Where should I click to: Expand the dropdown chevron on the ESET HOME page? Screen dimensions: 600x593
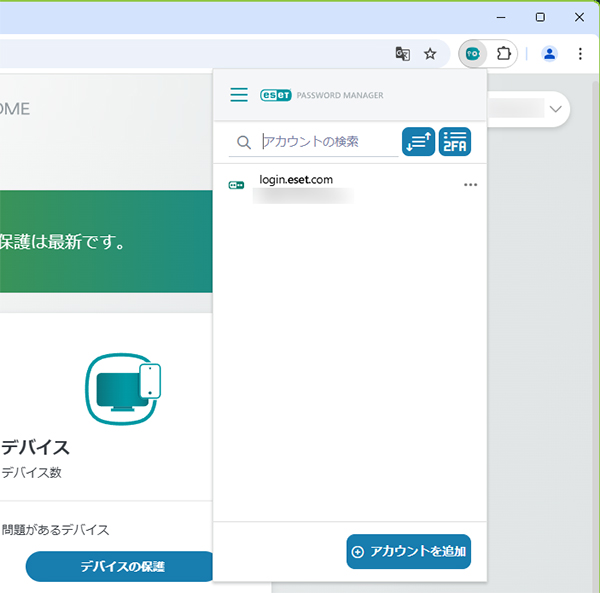555,109
